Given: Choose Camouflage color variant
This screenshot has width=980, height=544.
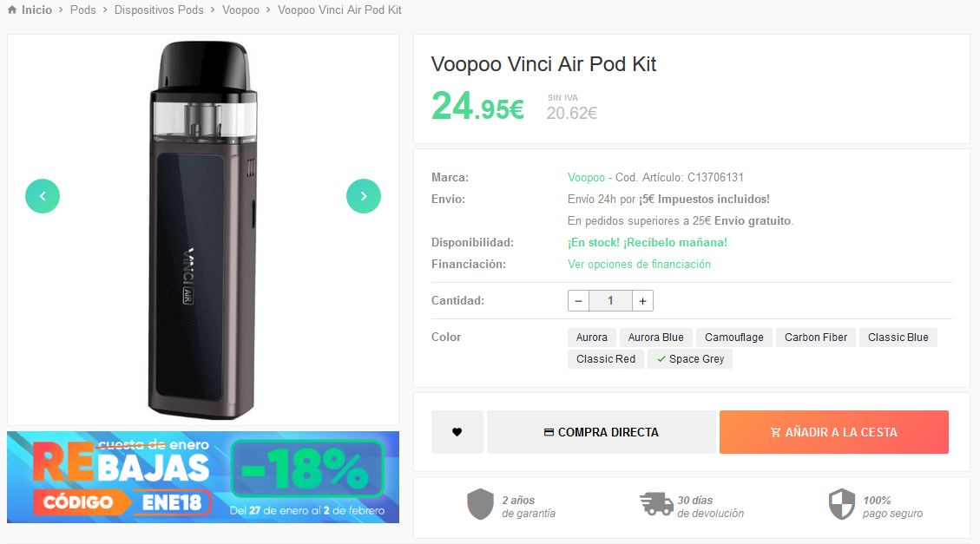Looking at the screenshot, I should pos(734,338).
